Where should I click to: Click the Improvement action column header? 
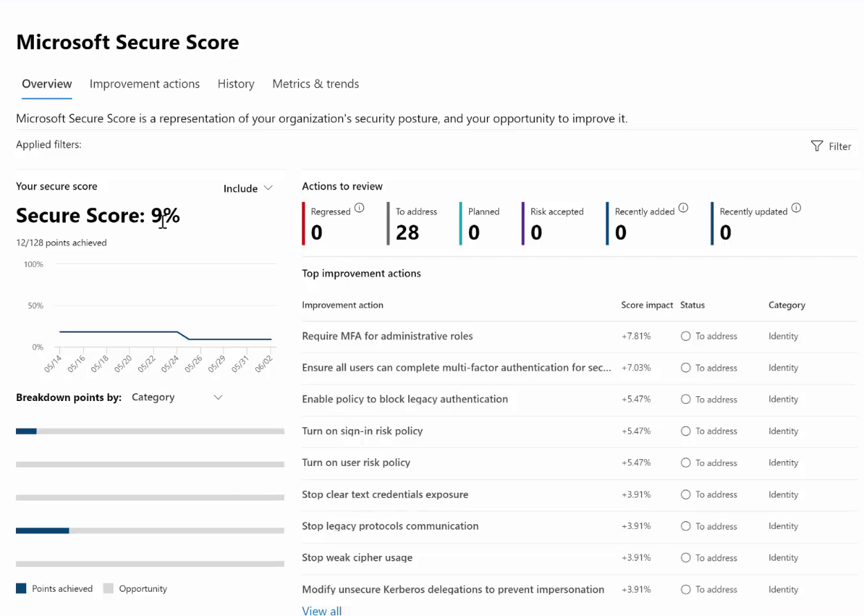(x=342, y=305)
